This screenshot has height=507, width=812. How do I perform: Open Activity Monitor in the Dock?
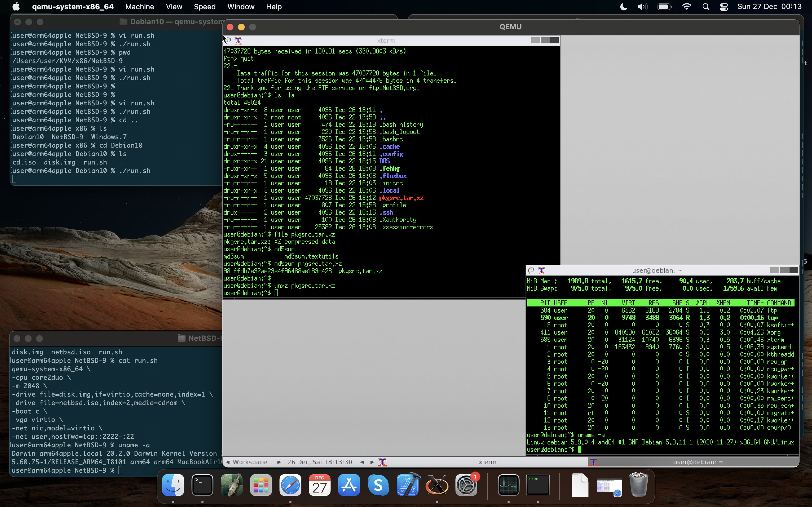(508, 485)
